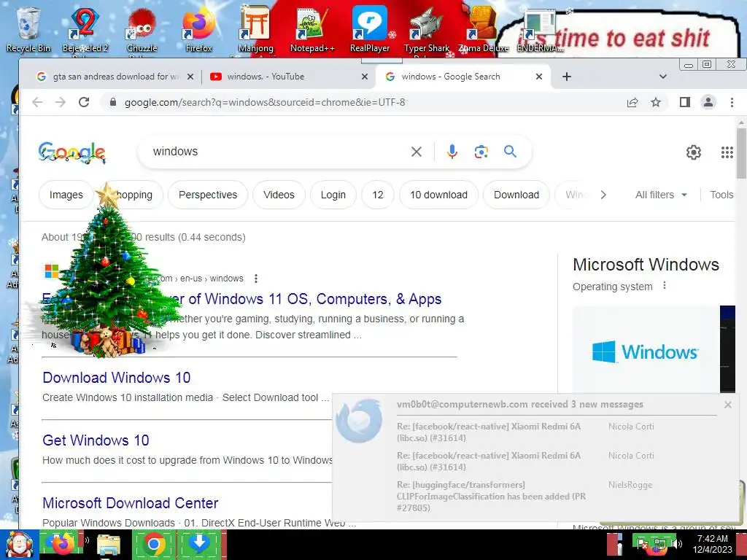
Task: Start voice search with microphone icon
Action: [x=452, y=152]
